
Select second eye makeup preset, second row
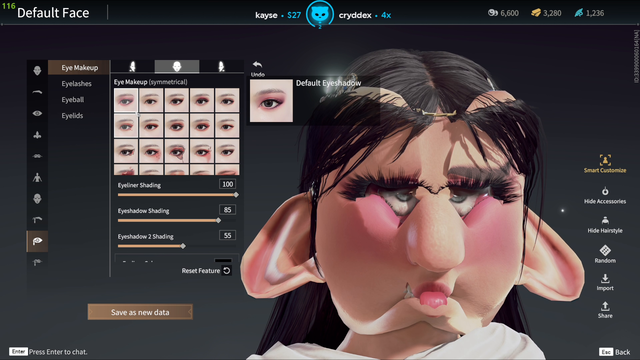[x=151, y=126]
